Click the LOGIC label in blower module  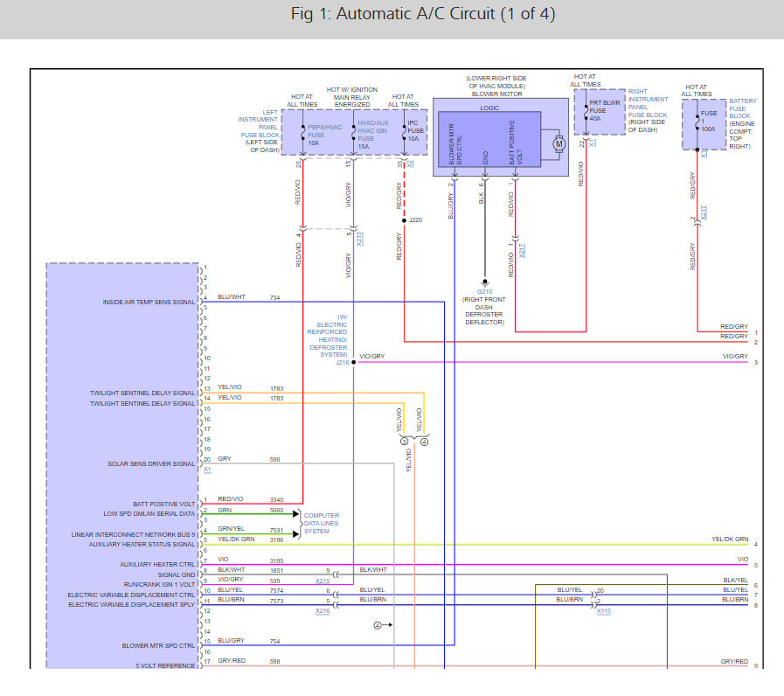point(489,108)
